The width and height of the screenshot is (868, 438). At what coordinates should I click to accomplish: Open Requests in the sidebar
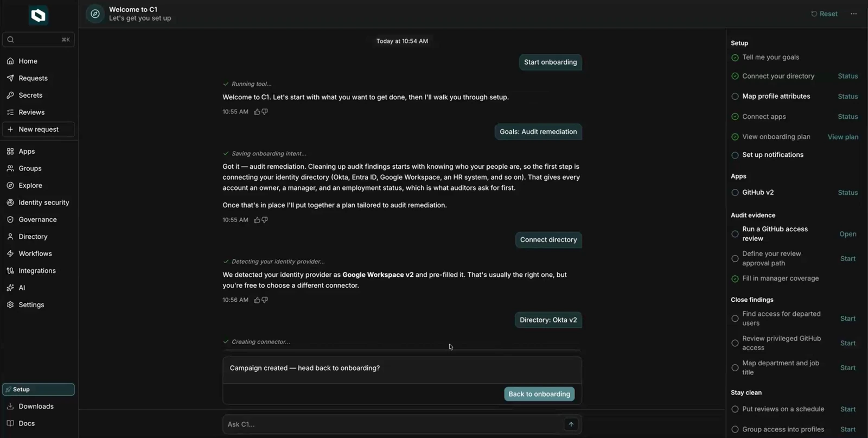33,78
